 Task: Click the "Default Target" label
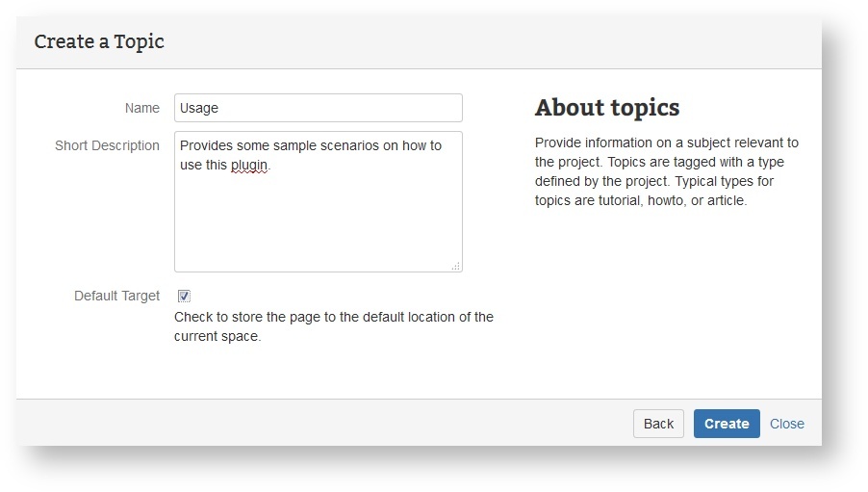pos(116,296)
